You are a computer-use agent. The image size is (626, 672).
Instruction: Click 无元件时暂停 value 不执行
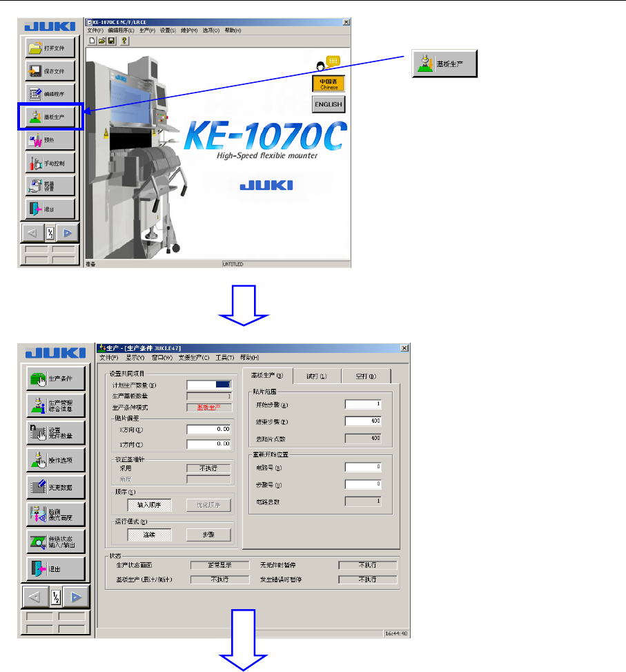(368, 565)
